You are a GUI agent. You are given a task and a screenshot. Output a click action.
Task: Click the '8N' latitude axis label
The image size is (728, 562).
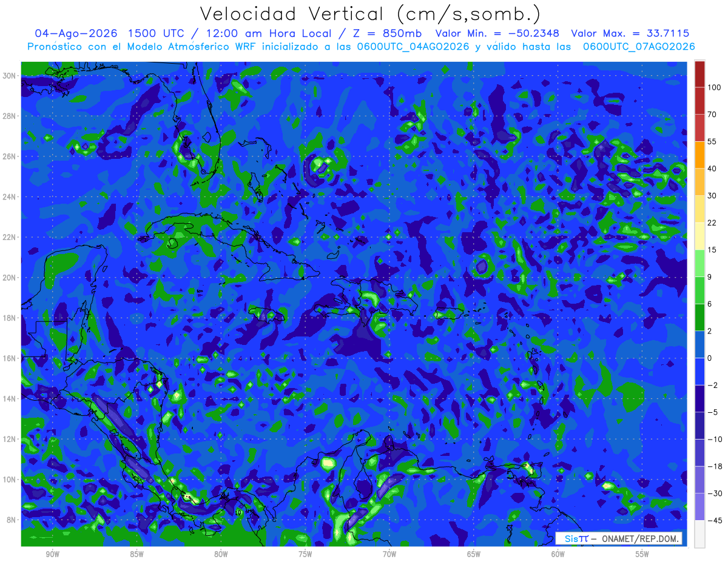pyautogui.click(x=12, y=520)
